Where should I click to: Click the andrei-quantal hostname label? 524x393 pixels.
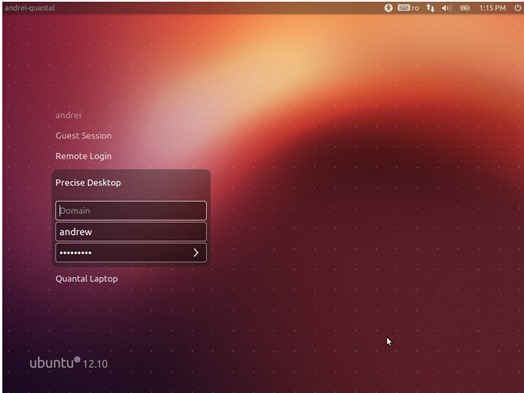(x=30, y=8)
